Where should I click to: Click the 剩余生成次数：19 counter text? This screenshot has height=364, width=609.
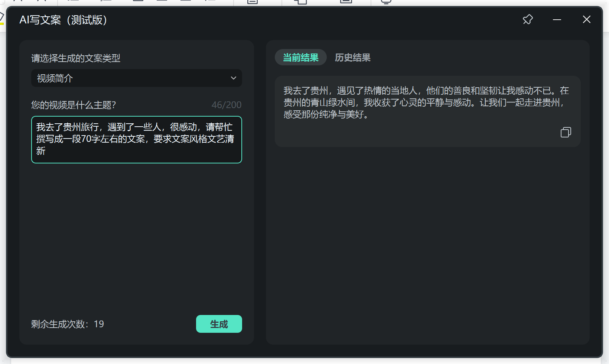tap(67, 324)
